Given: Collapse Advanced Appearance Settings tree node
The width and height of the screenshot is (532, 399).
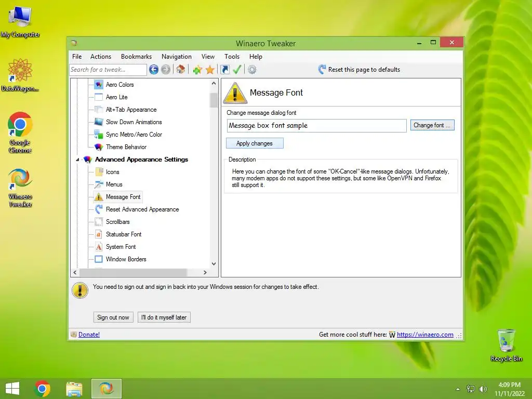Looking at the screenshot, I should pyautogui.click(x=77, y=159).
